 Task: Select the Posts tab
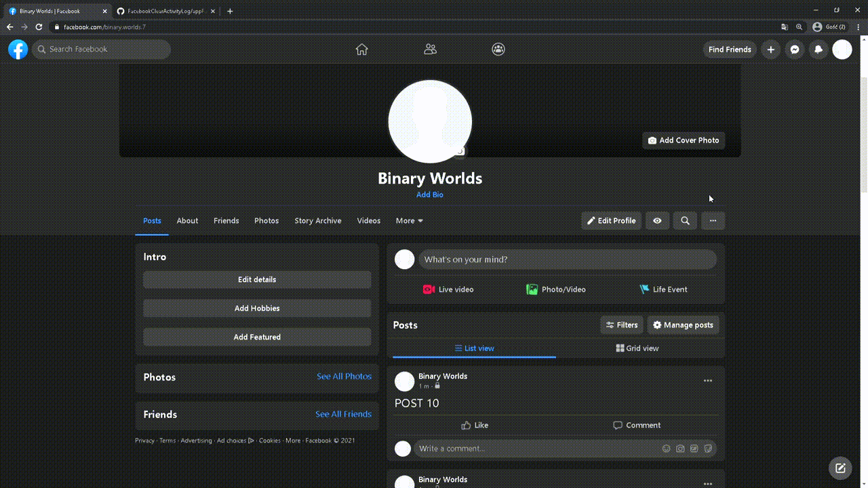click(152, 221)
